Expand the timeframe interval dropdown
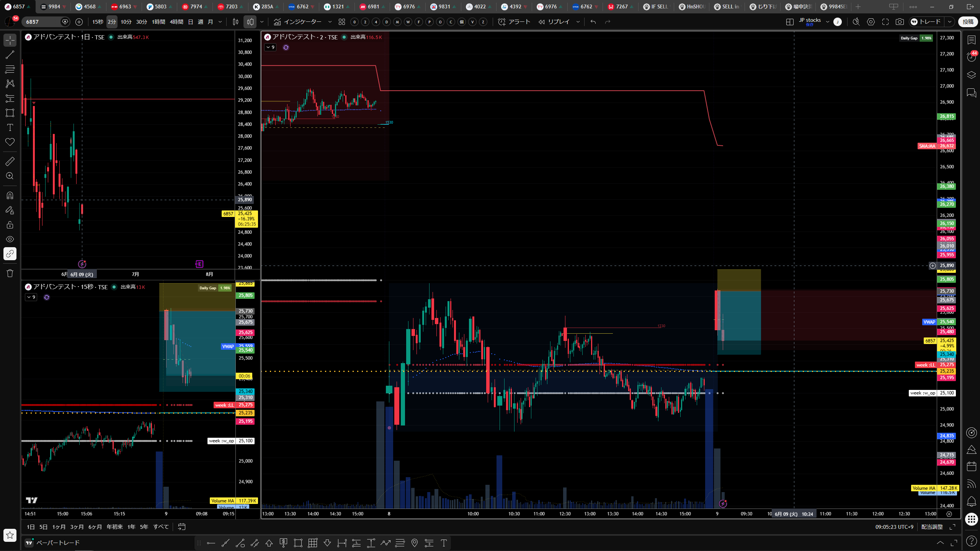The image size is (980, 551). coord(220,22)
